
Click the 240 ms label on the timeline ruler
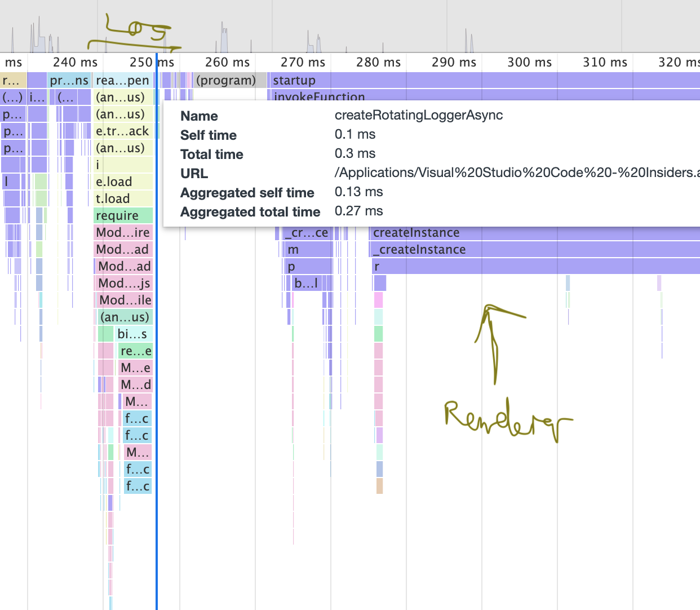click(76, 62)
